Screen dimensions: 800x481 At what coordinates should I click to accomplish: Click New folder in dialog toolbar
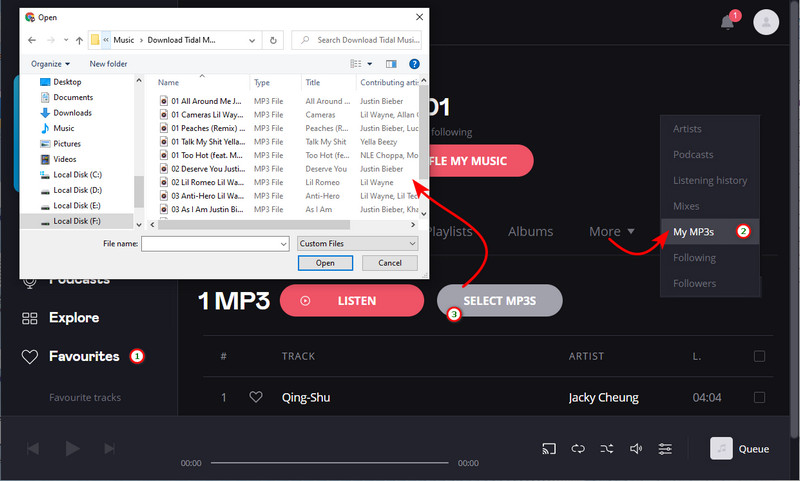coord(108,64)
